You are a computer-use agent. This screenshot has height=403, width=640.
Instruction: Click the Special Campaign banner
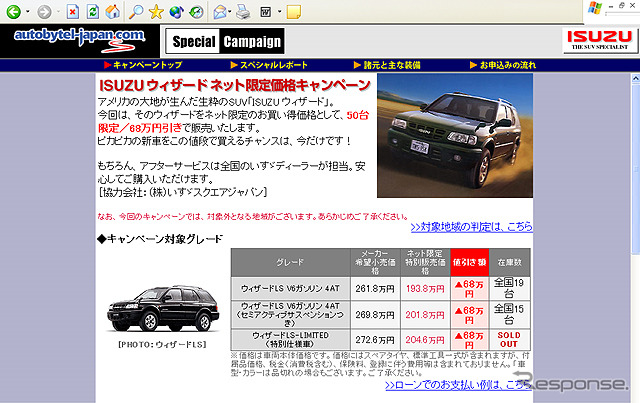(x=225, y=41)
